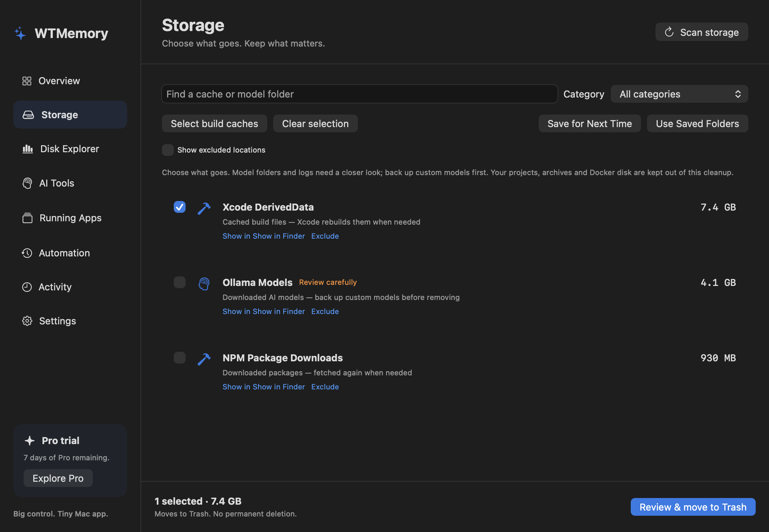Click Select build caches button
Viewport: 769px width, 532px height.
(214, 123)
